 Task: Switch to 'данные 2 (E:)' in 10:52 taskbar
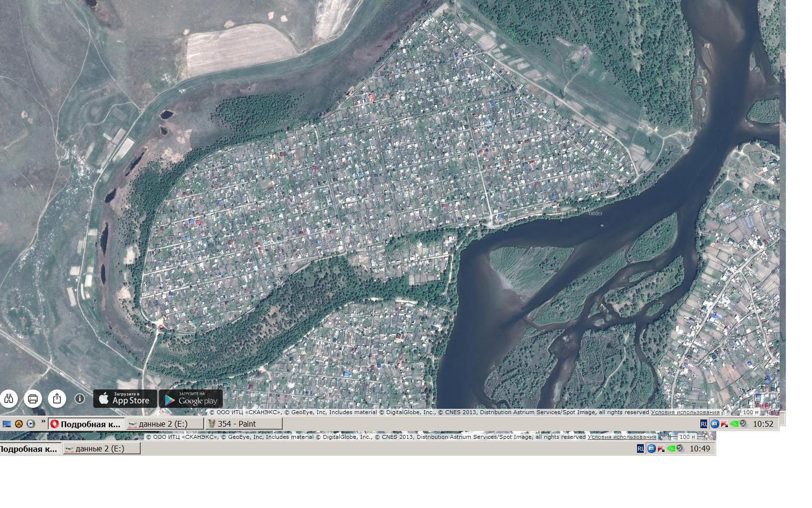tap(165, 424)
